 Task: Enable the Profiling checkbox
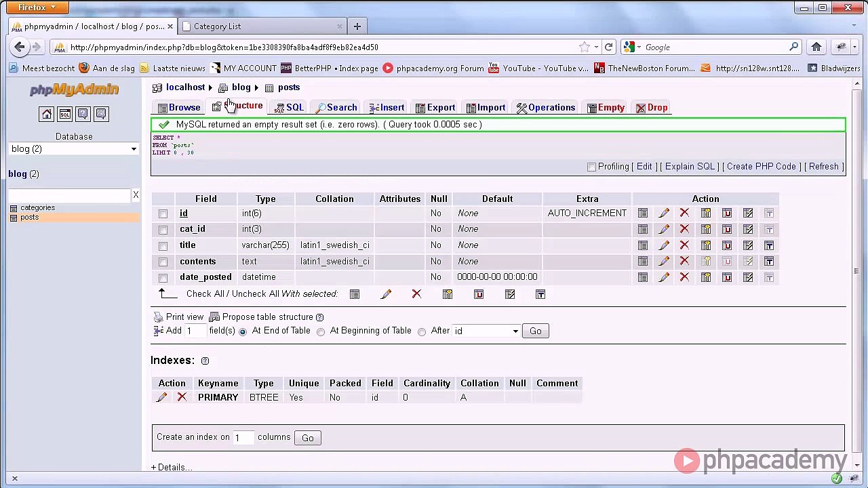click(x=591, y=167)
